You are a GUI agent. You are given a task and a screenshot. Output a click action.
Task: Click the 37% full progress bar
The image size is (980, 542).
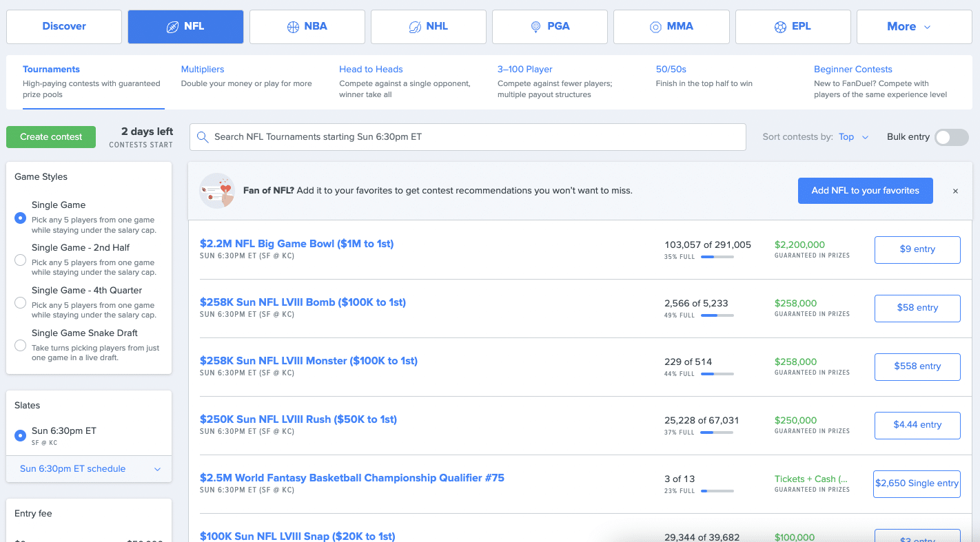[717, 432]
